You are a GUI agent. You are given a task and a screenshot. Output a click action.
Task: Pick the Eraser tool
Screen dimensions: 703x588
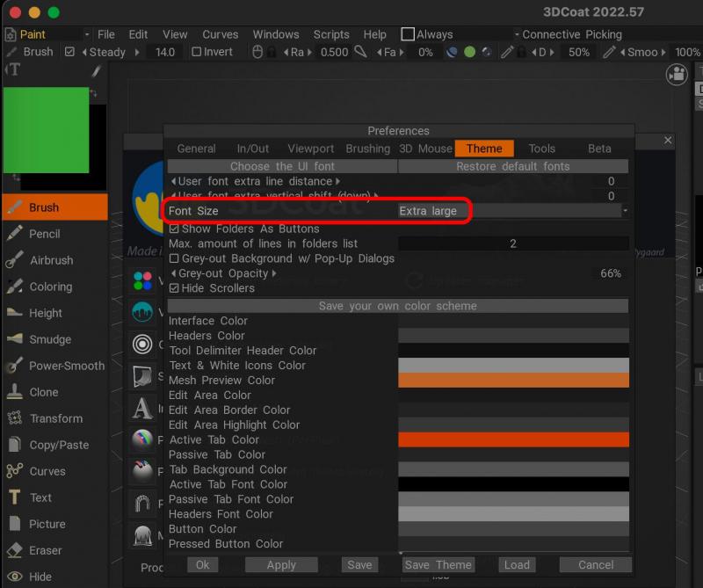(45, 550)
